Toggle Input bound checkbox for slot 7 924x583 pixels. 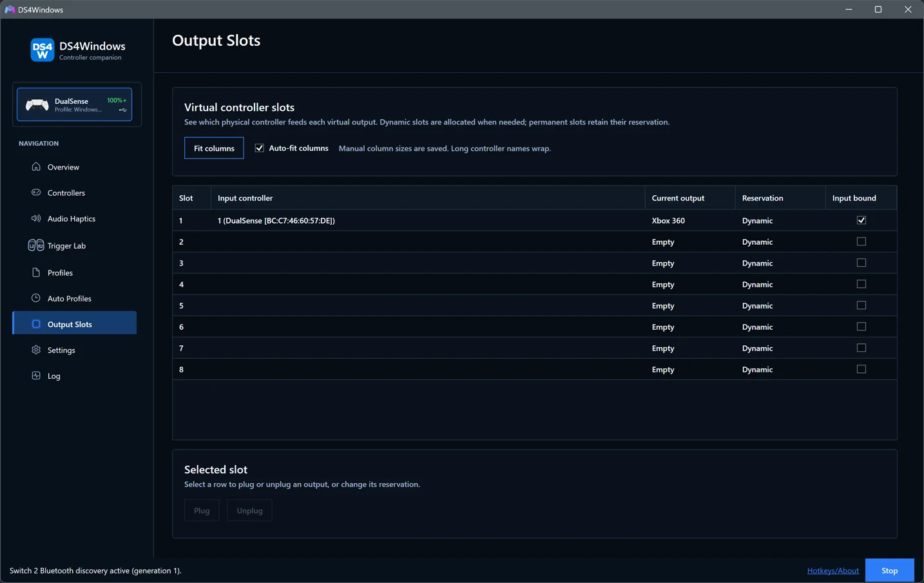861,348
